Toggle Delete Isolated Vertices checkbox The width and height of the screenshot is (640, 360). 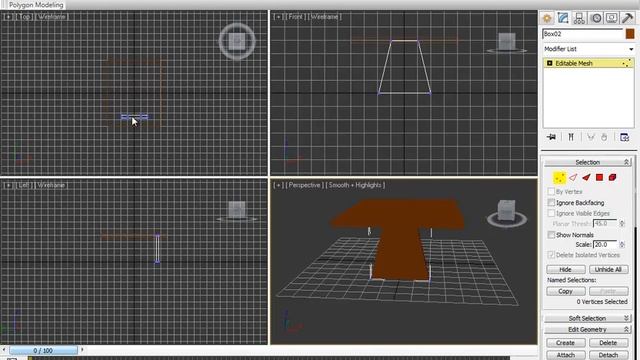tap(551, 255)
